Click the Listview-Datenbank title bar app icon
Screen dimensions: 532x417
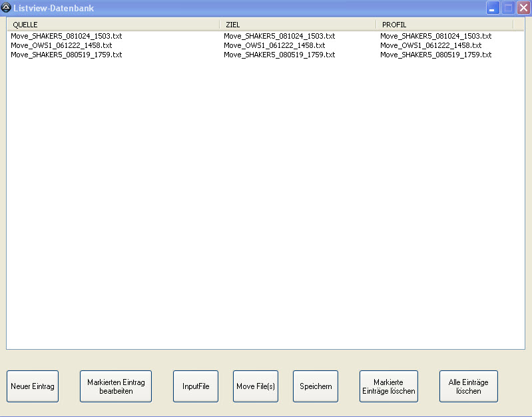[x=7, y=8]
